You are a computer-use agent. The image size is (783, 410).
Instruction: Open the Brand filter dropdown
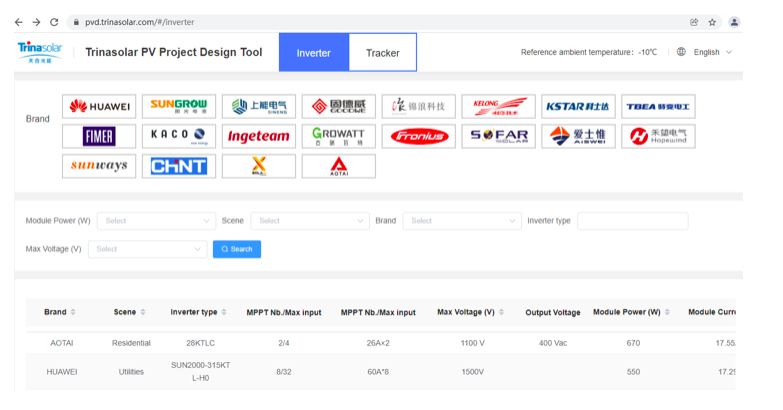pos(462,221)
